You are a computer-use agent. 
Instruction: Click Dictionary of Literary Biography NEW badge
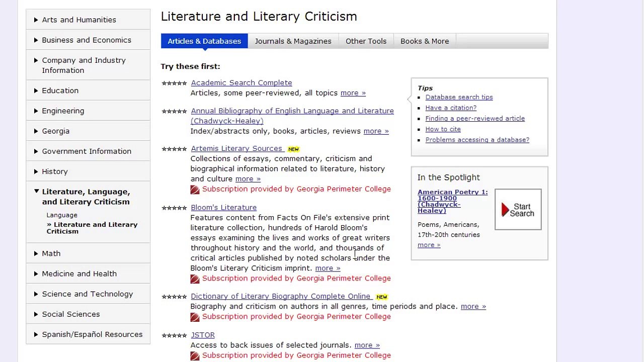(x=381, y=297)
